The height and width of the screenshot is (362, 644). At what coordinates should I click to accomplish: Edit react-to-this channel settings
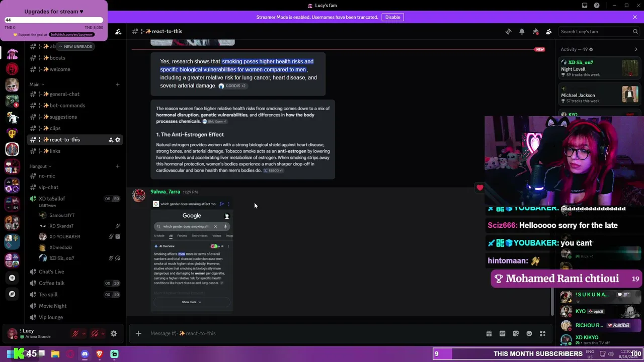coord(118,140)
